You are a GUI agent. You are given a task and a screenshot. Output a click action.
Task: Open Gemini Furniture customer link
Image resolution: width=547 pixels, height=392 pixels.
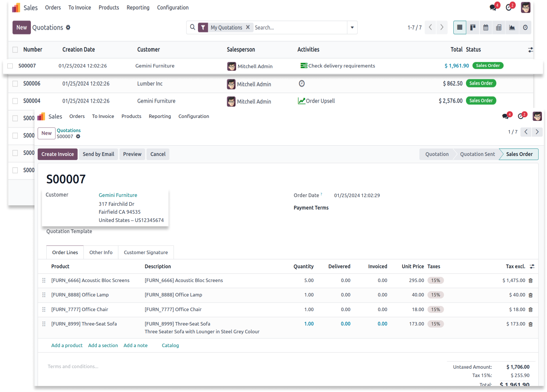tap(118, 195)
